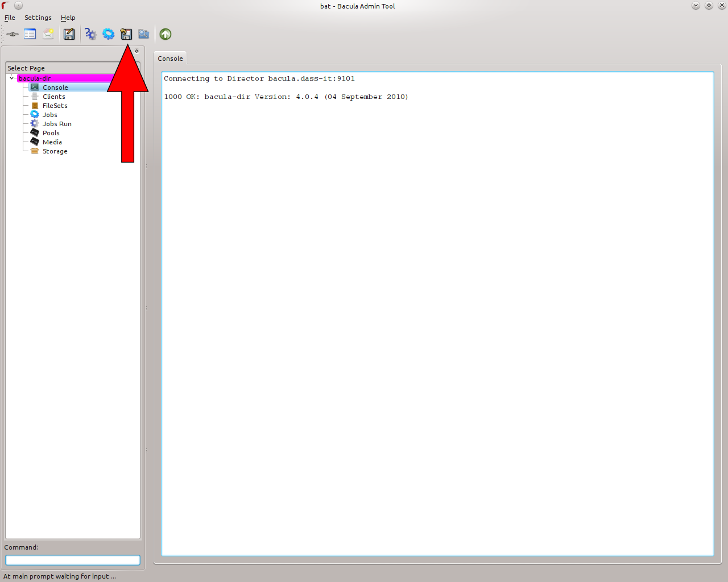Viewport: 728px width, 582px height.
Task: Click the 'Connecting to Director' console line
Action: pos(259,78)
